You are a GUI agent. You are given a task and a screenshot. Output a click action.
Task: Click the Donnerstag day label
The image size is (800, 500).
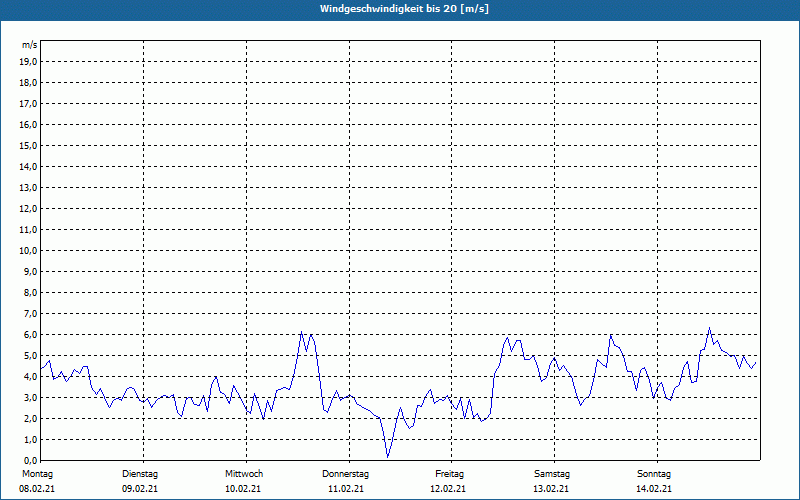[x=345, y=474]
